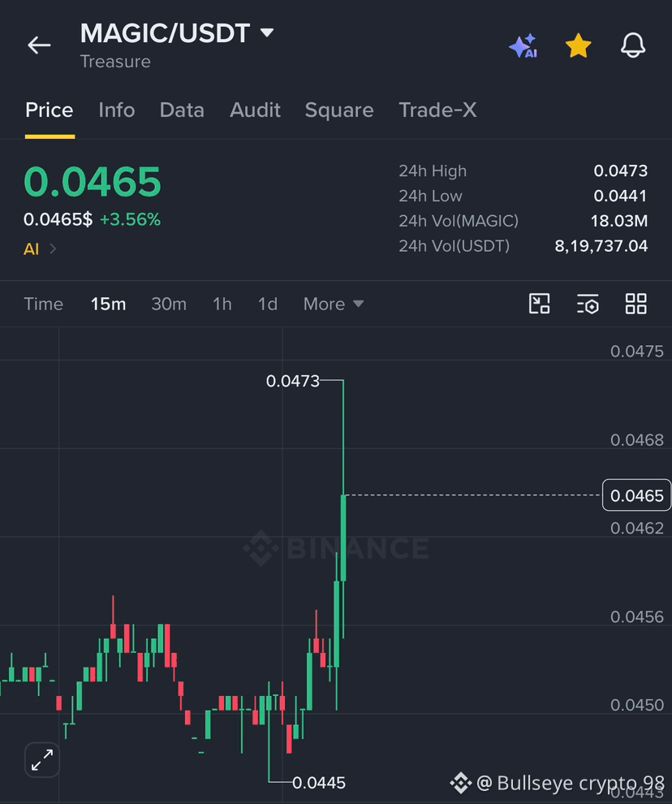This screenshot has width=672, height=804.
Task: Toggle the favorite star for MAGIC/USDT
Action: [x=578, y=45]
